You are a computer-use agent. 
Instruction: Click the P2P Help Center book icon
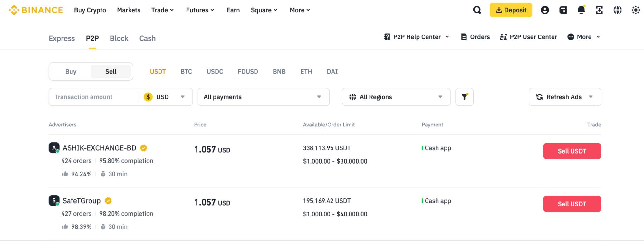pyautogui.click(x=387, y=37)
